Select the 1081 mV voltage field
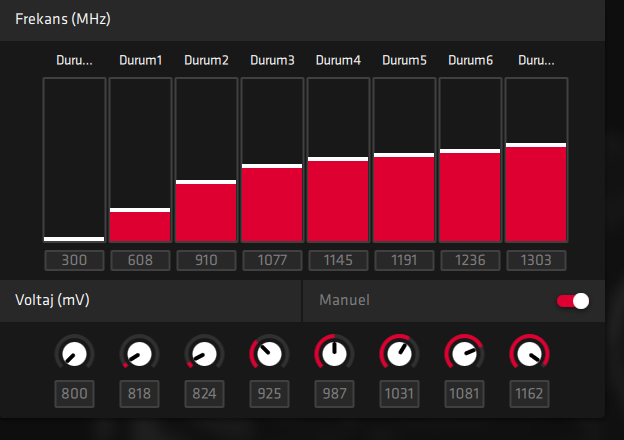The width and height of the screenshot is (624, 440). (x=464, y=394)
